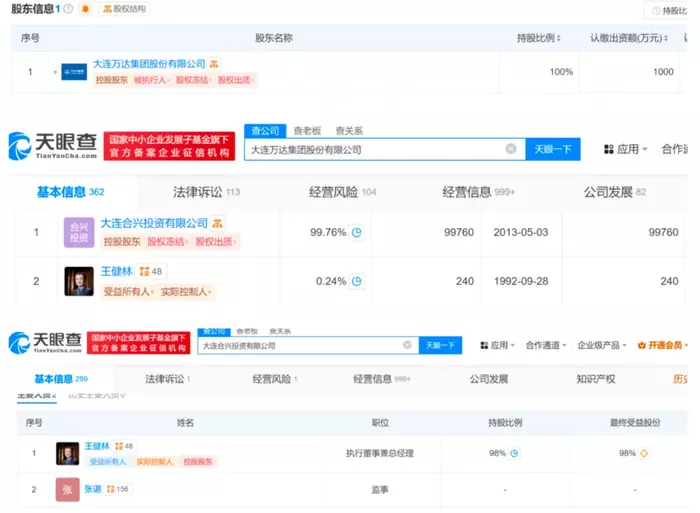Click the 天眼查 logo in the middle header
700x513 pixels.
click(52, 147)
